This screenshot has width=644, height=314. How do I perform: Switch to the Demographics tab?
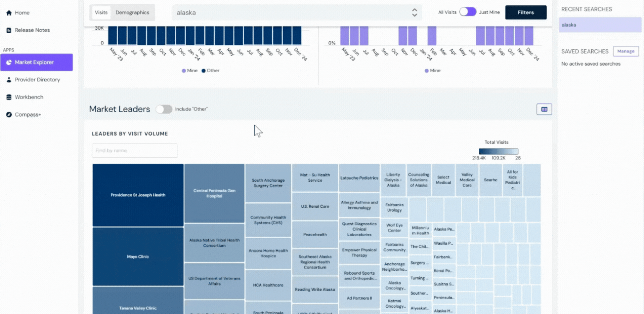tap(132, 12)
